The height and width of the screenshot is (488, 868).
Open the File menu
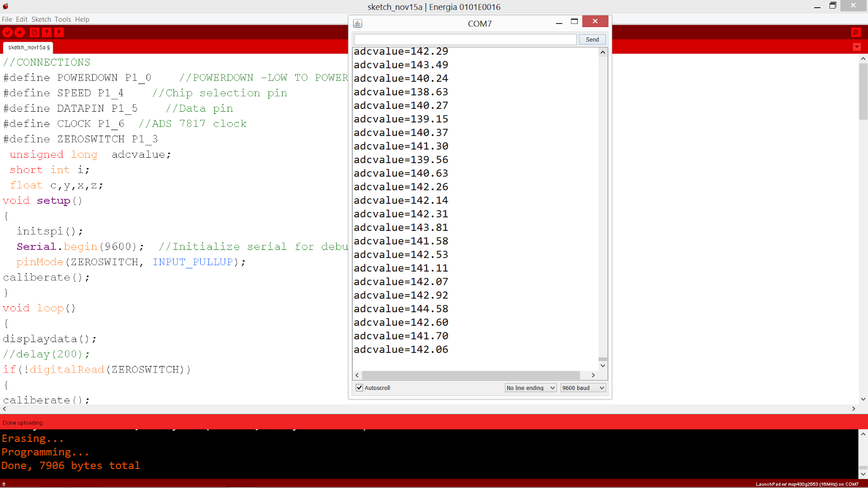coord(7,19)
